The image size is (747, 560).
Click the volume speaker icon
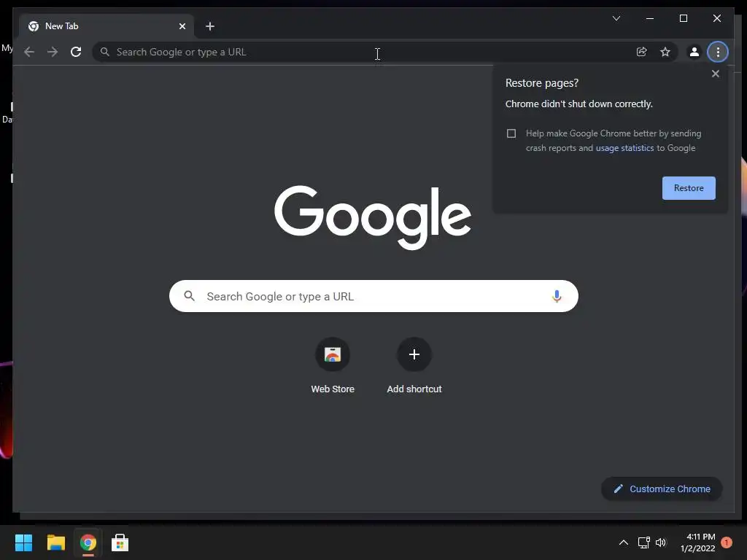click(x=661, y=542)
